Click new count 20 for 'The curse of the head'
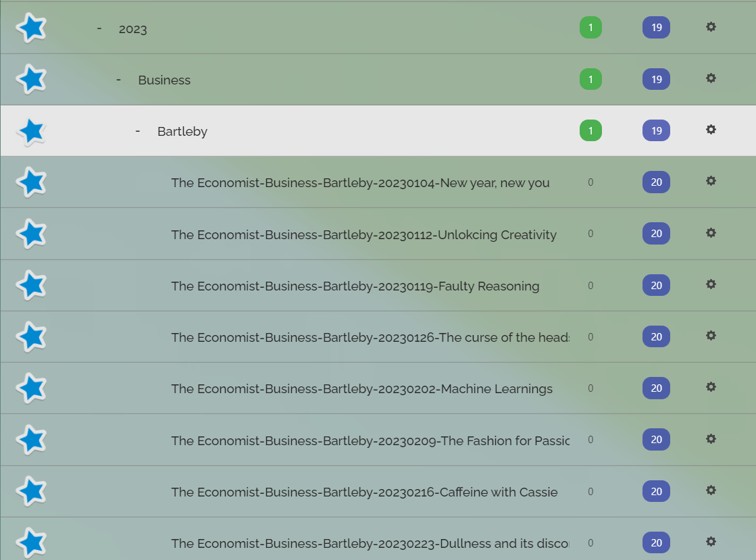Viewport: 756px width, 560px height. 656,337
